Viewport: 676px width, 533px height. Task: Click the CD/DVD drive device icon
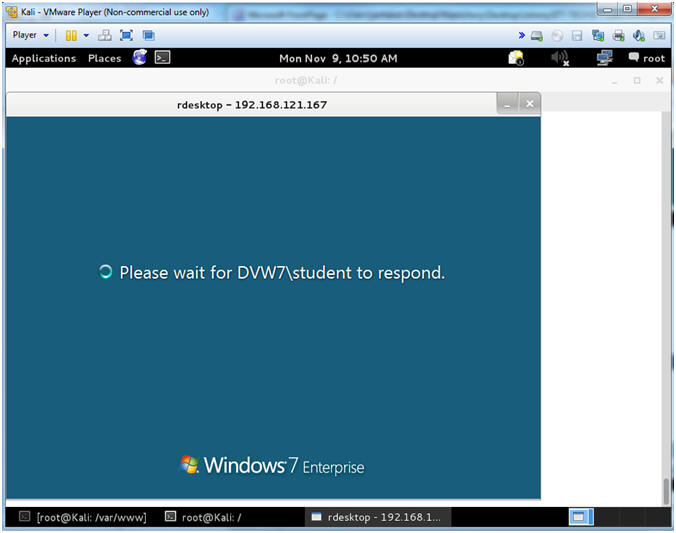coord(557,36)
